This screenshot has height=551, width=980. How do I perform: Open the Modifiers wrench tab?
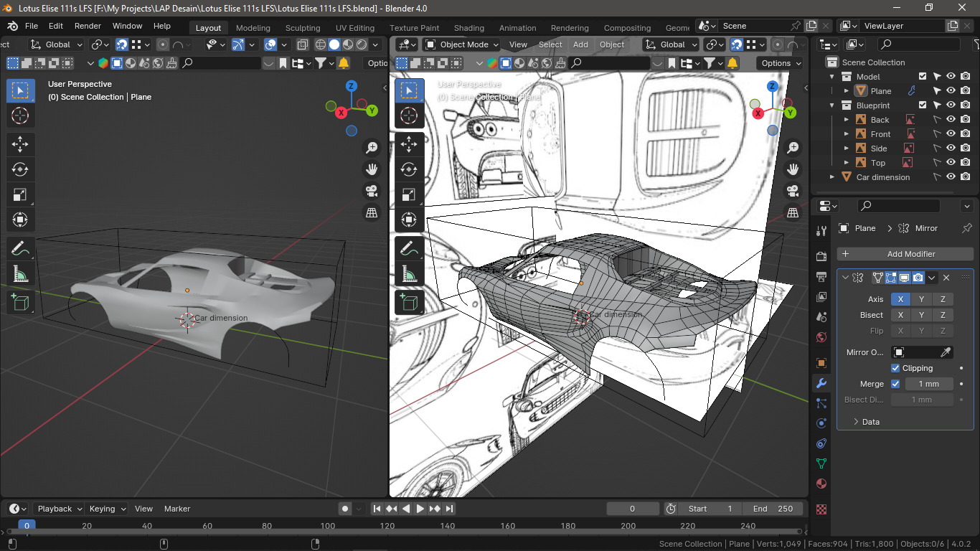pyautogui.click(x=821, y=383)
